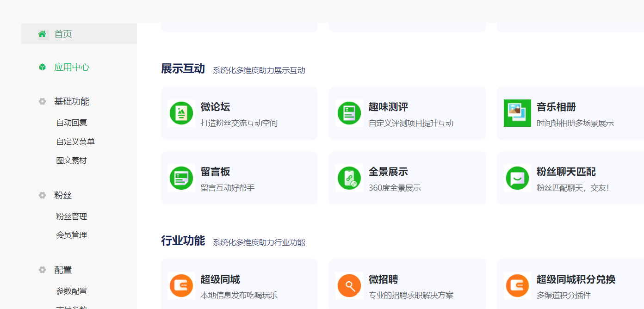This screenshot has width=644, height=309.
Task: Open 应用中心 from the sidebar
Action: click(72, 67)
